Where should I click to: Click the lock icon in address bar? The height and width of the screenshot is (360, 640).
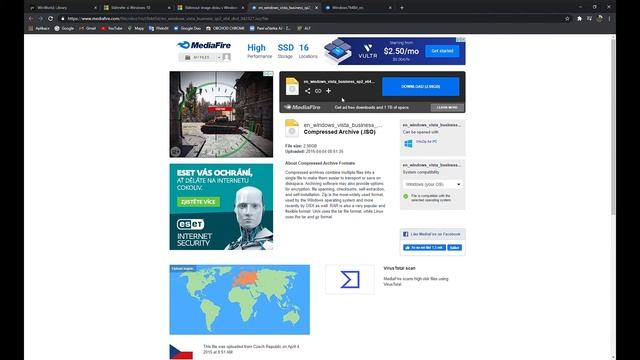[x=62, y=18]
